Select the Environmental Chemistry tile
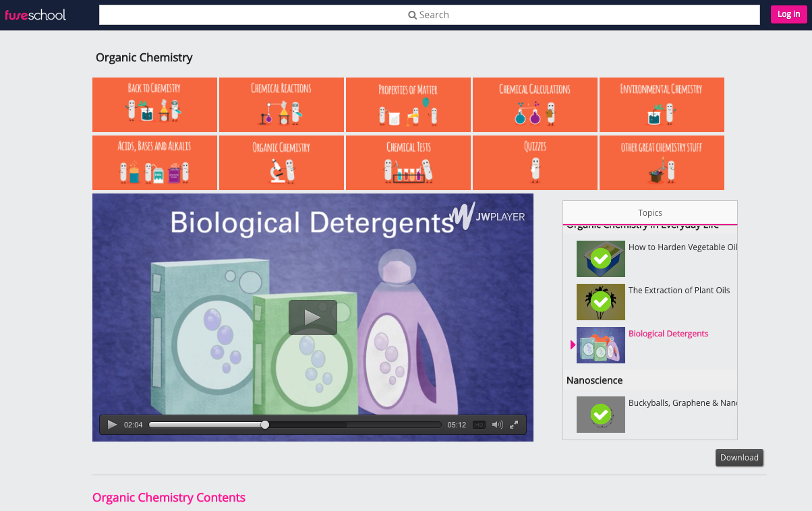The width and height of the screenshot is (812, 511). coord(662,104)
